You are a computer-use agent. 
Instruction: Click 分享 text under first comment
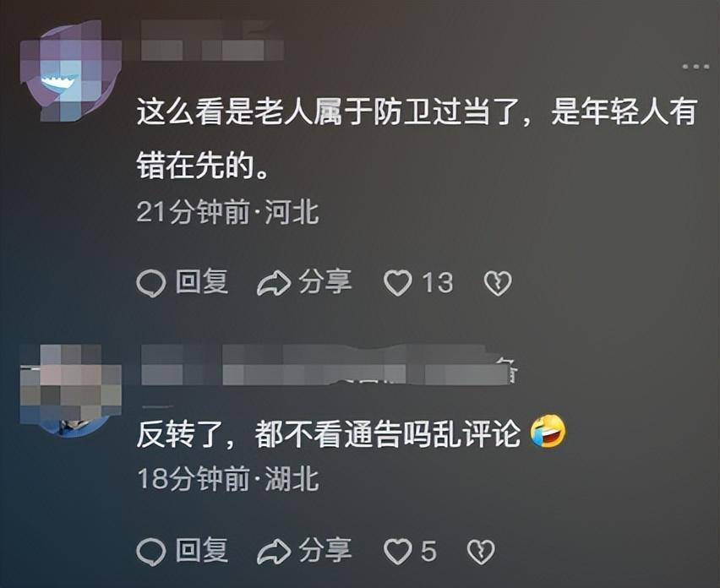(x=325, y=282)
